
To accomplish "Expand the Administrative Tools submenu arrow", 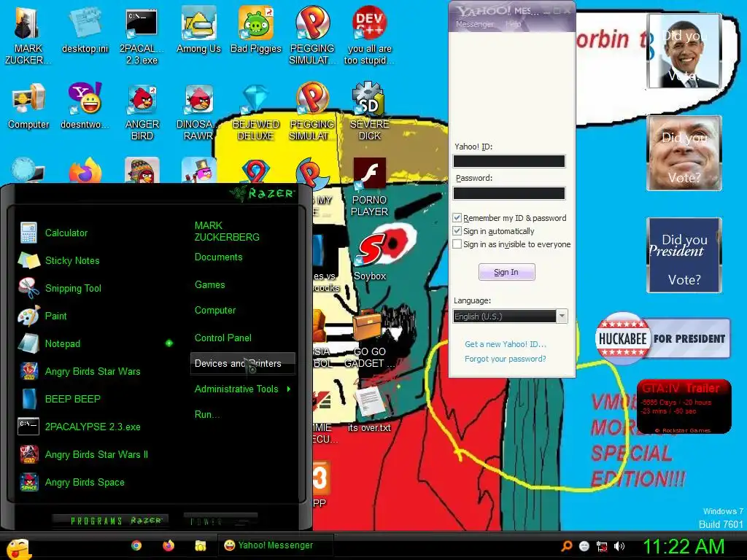I will (289, 389).
